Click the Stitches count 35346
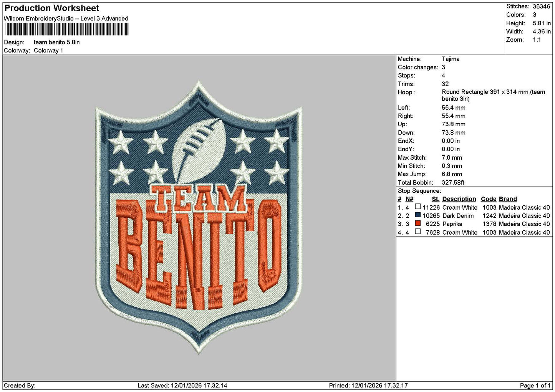Image resolution: width=555 pixels, height=392 pixels. click(x=542, y=7)
